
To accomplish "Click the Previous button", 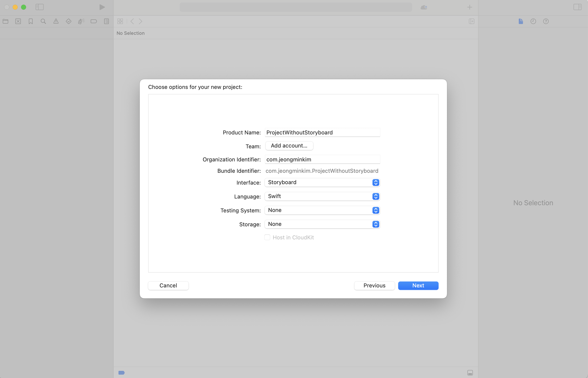I will pyautogui.click(x=375, y=286).
